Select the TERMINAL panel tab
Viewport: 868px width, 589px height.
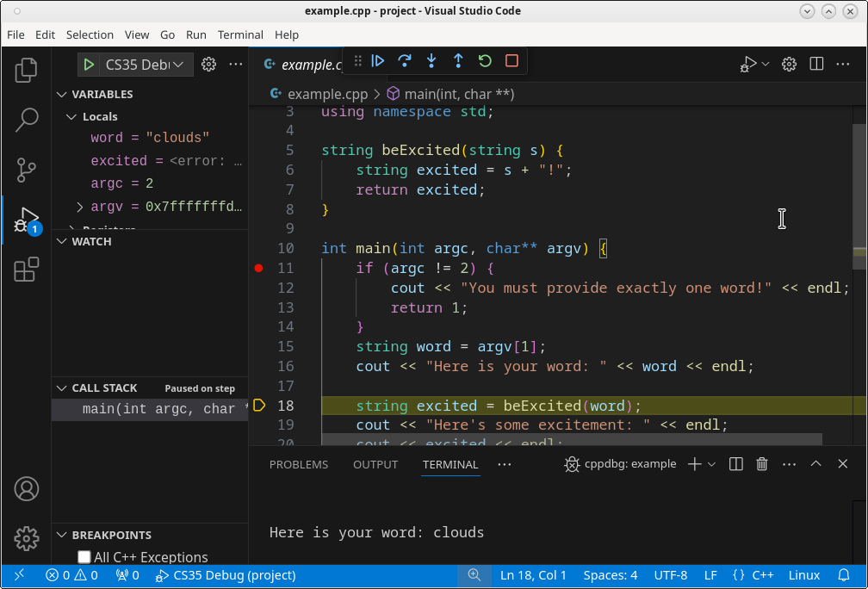[450, 464]
